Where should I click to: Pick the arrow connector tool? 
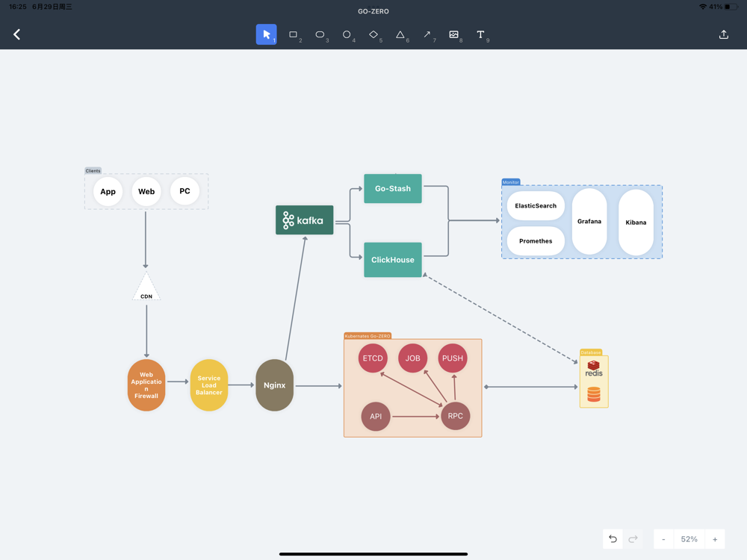click(427, 34)
